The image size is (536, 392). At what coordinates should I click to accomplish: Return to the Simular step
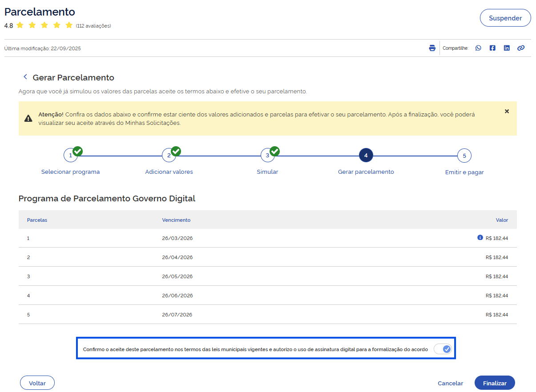[267, 162]
